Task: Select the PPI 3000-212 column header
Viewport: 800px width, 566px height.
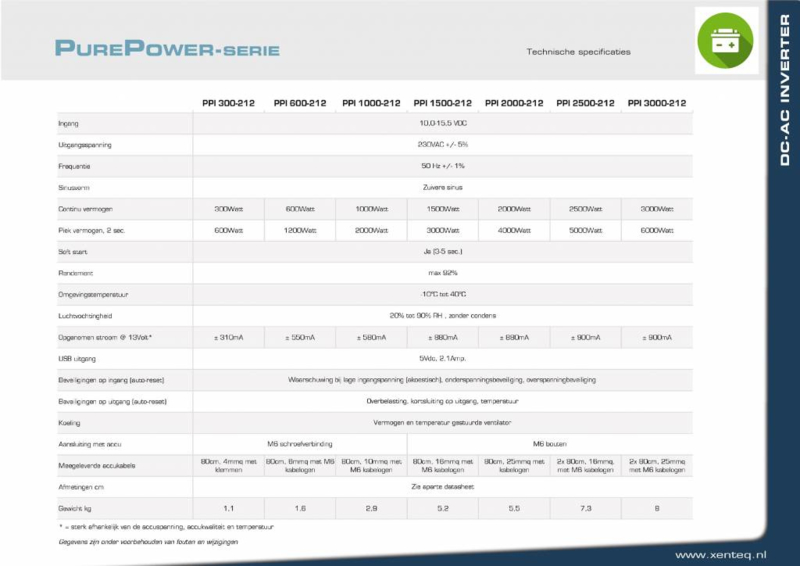Action: tap(657, 103)
